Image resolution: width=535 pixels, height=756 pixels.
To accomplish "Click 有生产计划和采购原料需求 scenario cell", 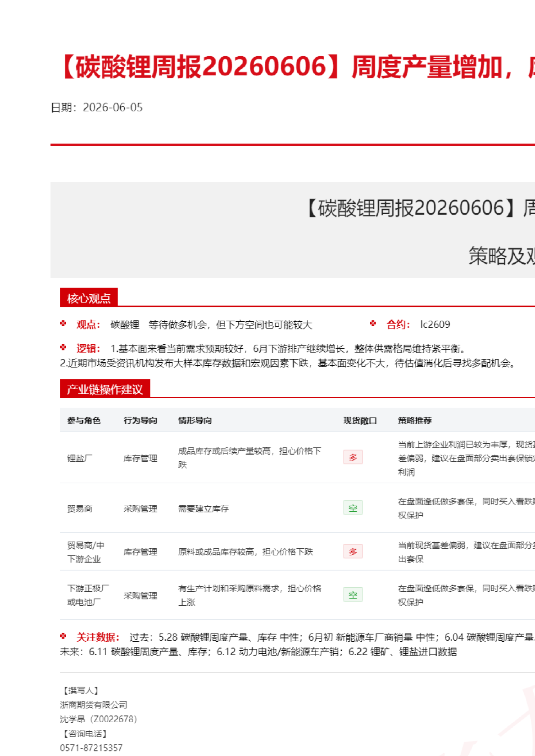I will click(x=250, y=595).
